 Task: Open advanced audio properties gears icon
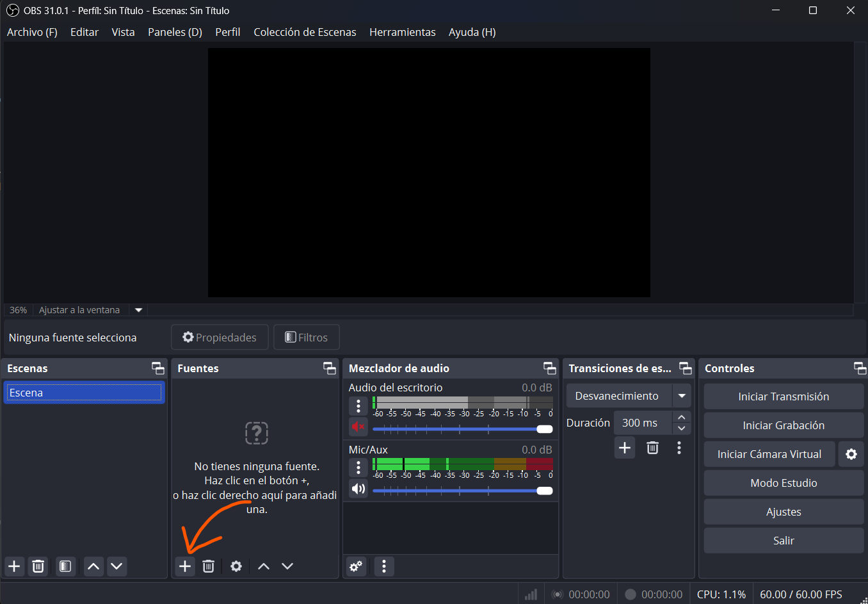tap(356, 566)
